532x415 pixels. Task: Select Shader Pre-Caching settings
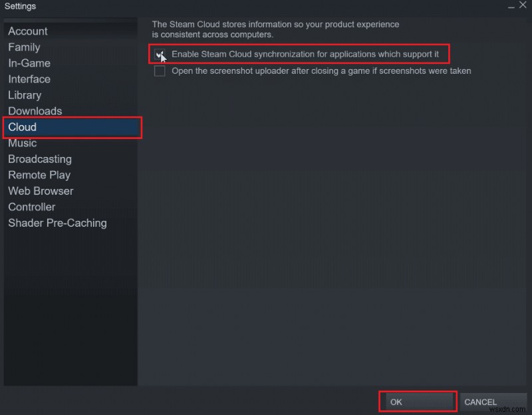click(x=57, y=223)
